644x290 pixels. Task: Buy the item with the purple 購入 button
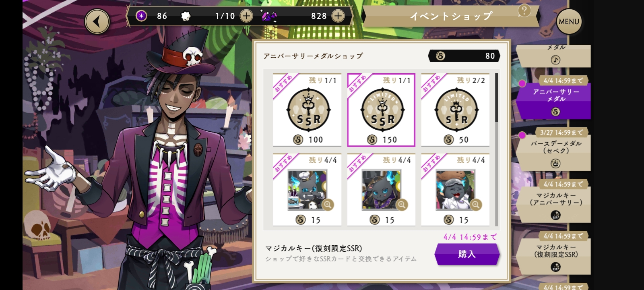[x=467, y=254]
